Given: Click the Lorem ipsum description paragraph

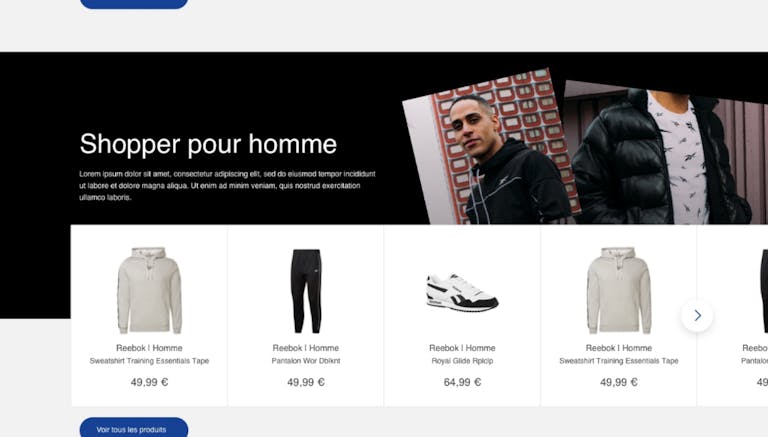Looking at the screenshot, I should pos(227,186).
